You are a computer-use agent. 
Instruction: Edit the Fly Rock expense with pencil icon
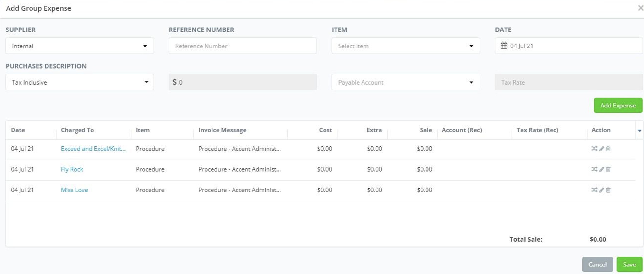coord(602,169)
